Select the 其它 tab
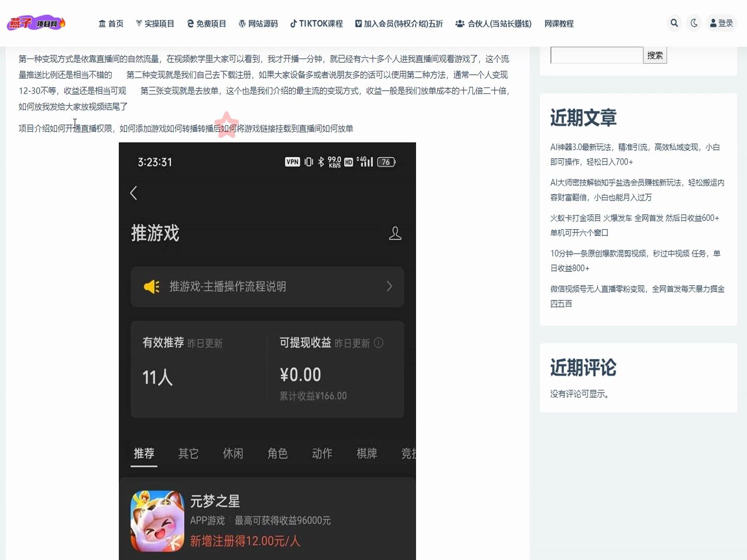This screenshot has height=560, width=747. pyautogui.click(x=188, y=453)
